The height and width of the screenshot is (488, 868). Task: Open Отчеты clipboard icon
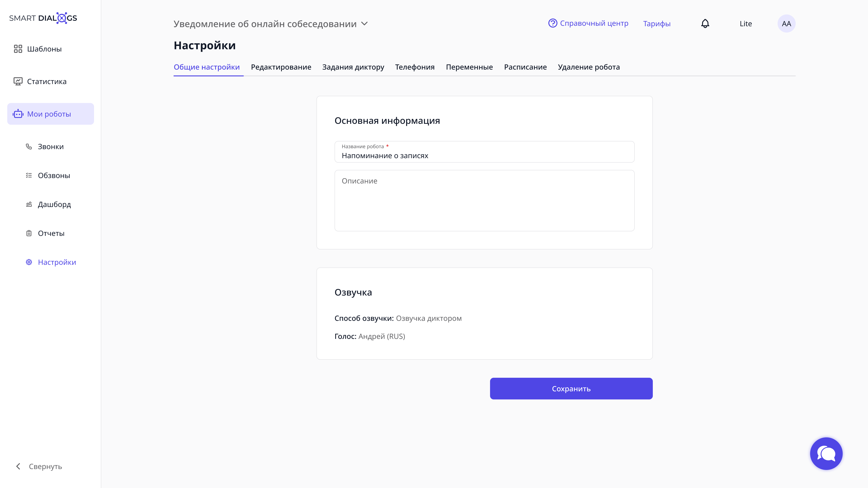coord(29,233)
